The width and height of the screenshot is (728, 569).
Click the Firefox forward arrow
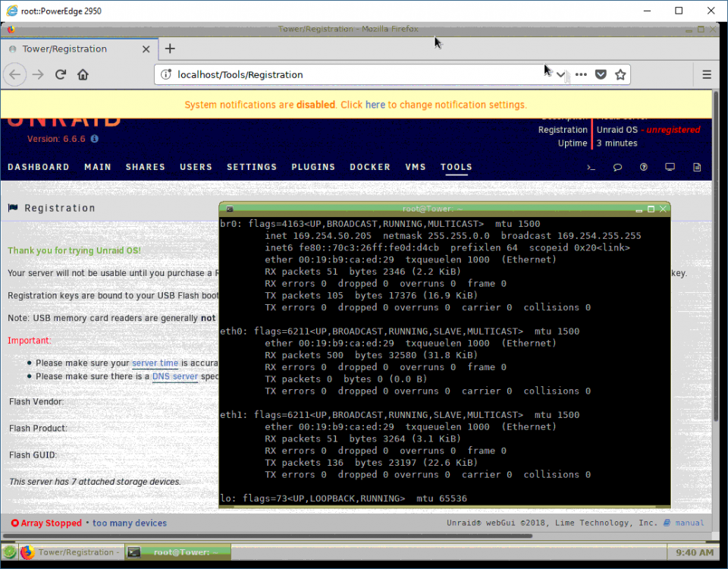(38, 74)
